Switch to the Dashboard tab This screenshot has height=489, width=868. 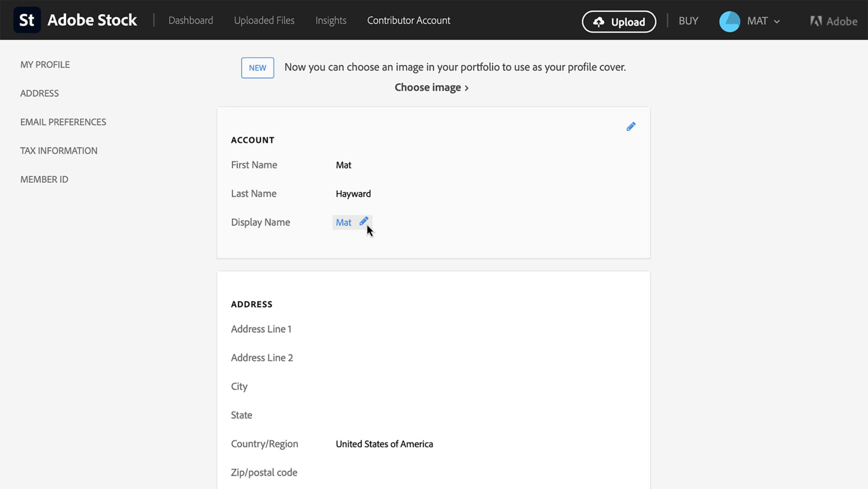[190, 20]
